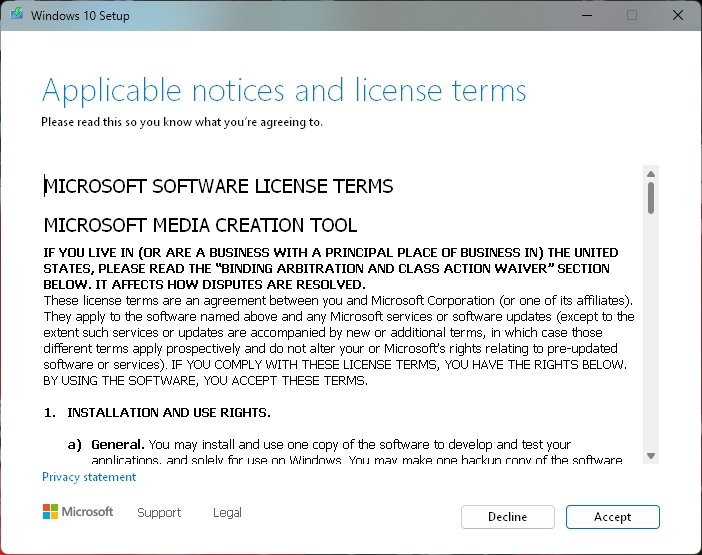Click the license scrollbar up arrow
Image resolution: width=702 pixels, height=555 pixels.
point(651,174)
